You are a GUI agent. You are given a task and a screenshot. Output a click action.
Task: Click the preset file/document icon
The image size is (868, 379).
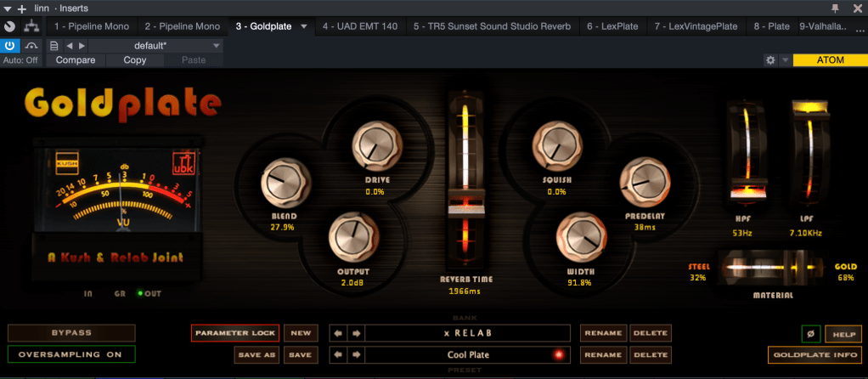click(54, 46)
